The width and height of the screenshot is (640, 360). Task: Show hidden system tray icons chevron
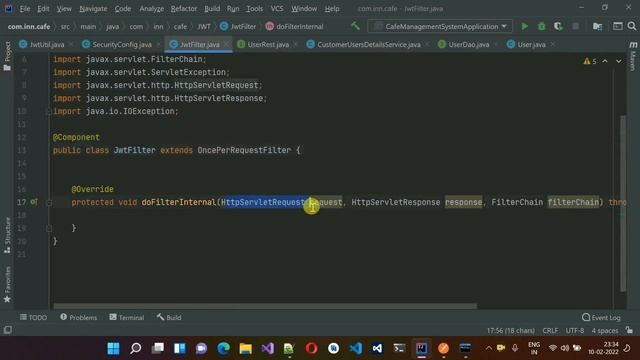point(488,348)
